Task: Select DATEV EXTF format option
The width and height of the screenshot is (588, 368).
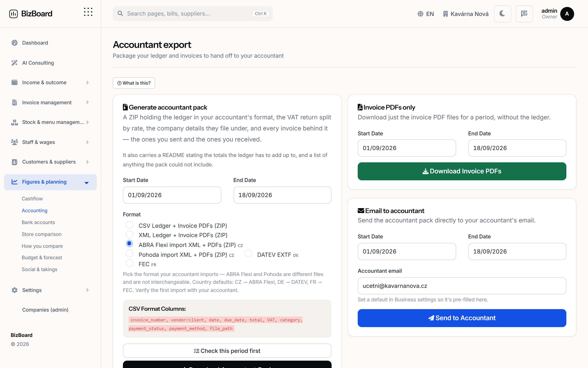Action: coord(248,253)
